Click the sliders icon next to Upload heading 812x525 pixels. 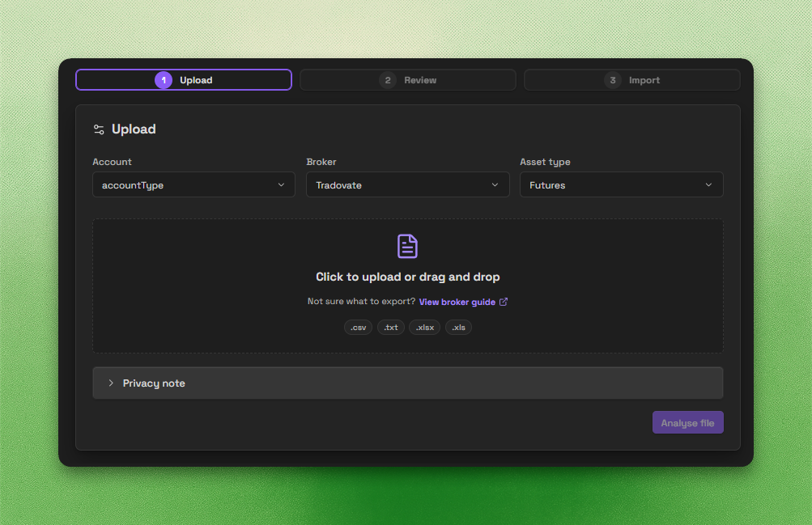99,129
